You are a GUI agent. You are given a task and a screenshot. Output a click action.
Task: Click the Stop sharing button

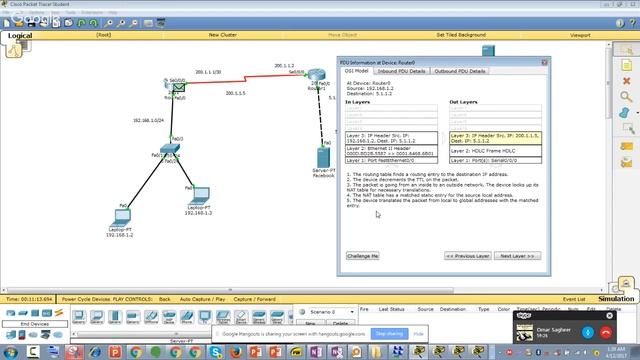389,334
